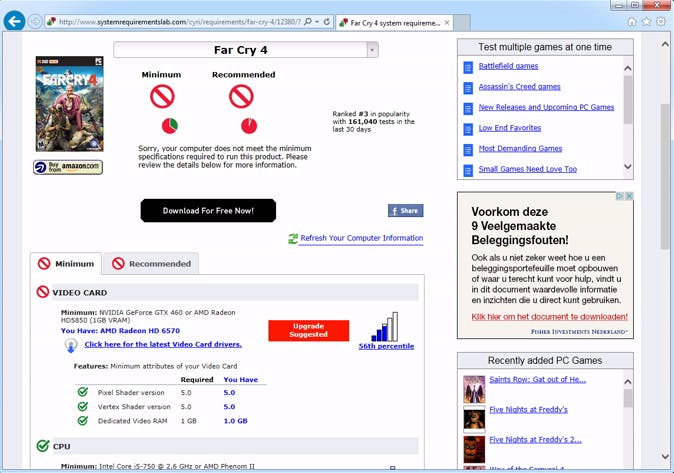Click scroll-down arrow in Test multiple games list
The height and width of the screenshot is (473, 674).
click(x=628, y=166)
